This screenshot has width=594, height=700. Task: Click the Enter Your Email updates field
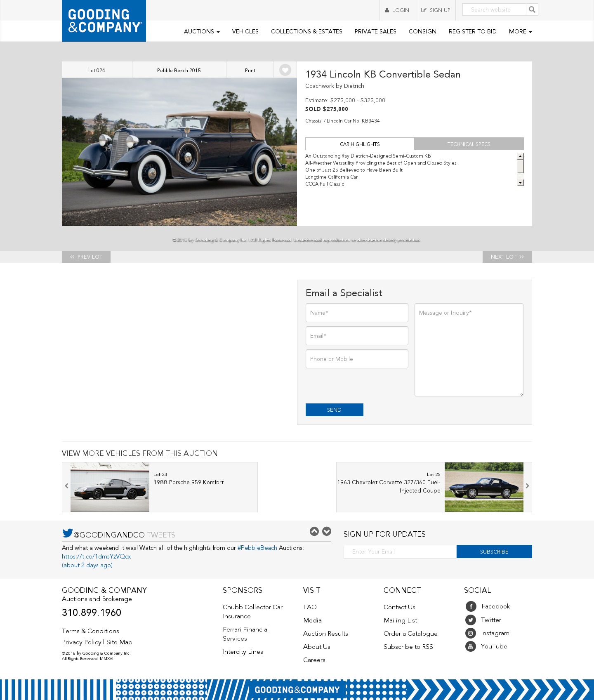point(400,552)
